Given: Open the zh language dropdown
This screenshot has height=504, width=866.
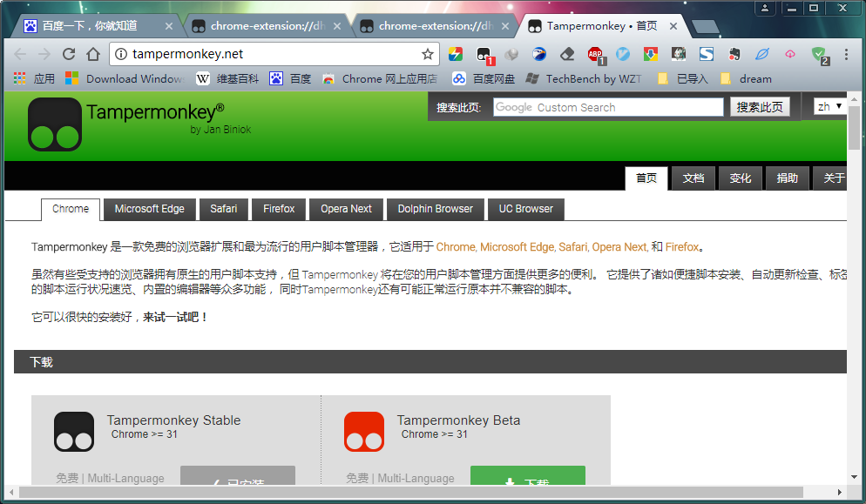Looking at the screenshot, I should tap(829, 106).
